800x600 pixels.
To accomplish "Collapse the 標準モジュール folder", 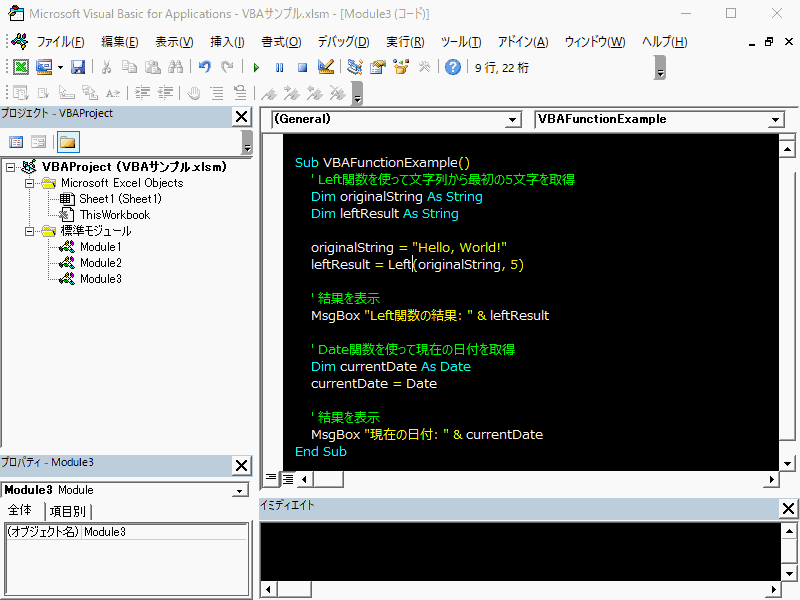I will coord(30,231).
